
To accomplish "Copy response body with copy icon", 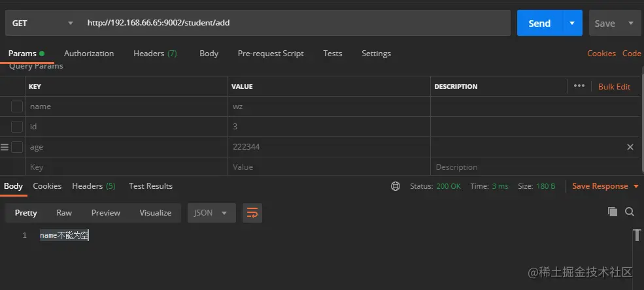I will 613,212.
